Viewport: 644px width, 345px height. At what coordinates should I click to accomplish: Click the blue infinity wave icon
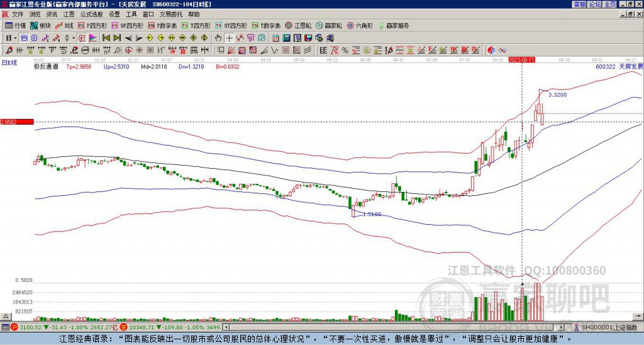502,50
